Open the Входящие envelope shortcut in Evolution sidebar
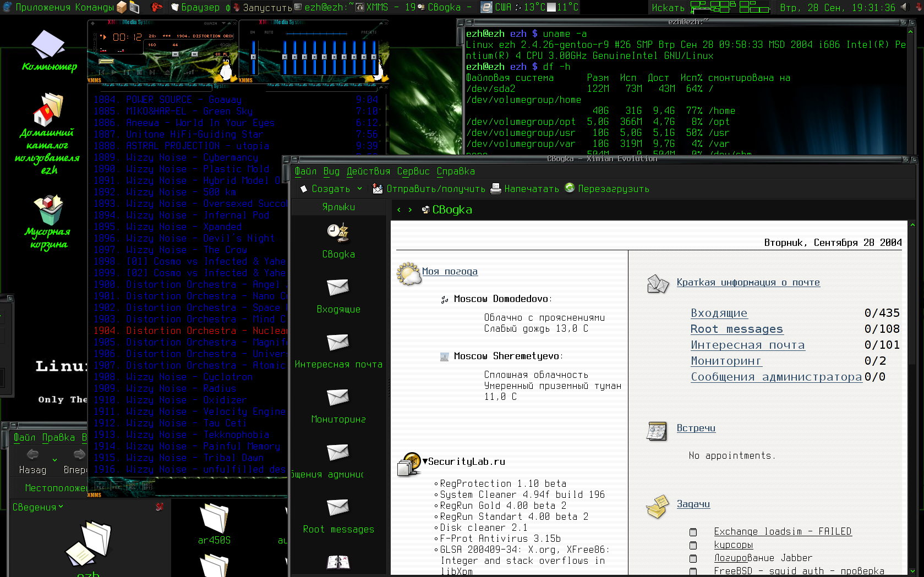 [x=338, y=287]
